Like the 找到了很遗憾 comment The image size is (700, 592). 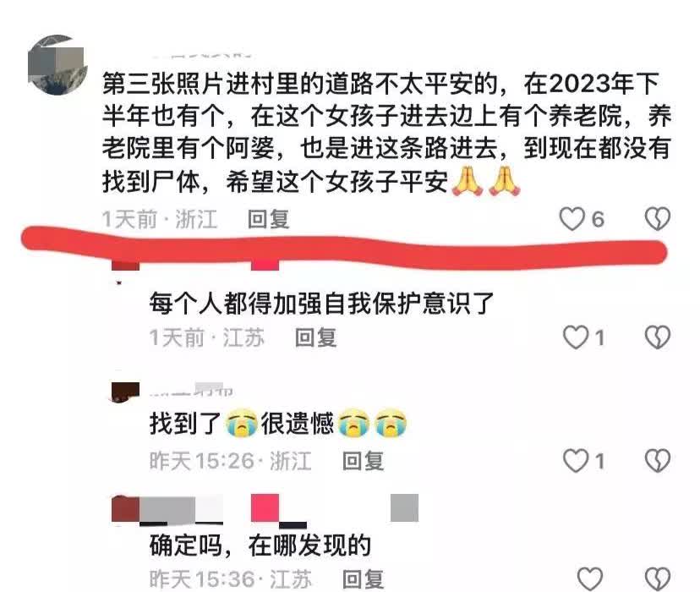point(576,461)
